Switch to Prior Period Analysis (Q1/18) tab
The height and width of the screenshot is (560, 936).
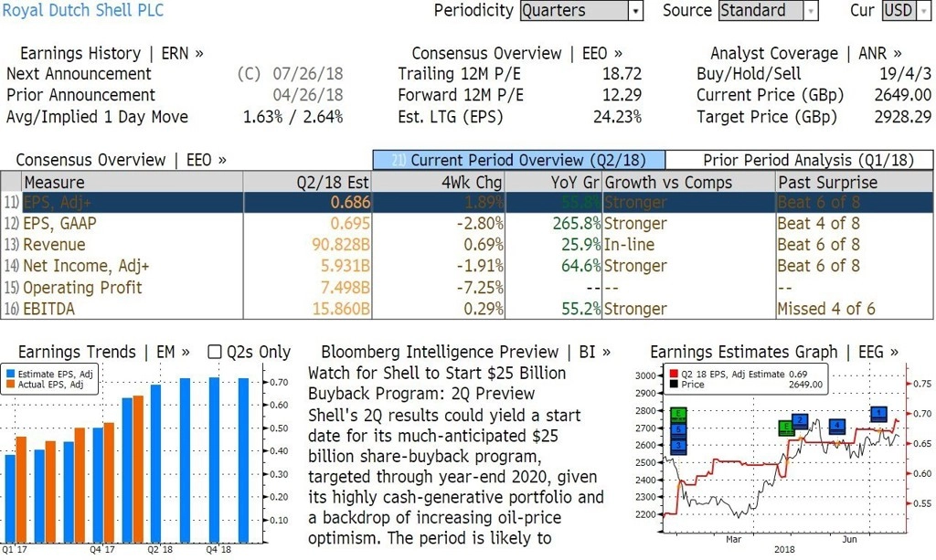tap(799, 160)
